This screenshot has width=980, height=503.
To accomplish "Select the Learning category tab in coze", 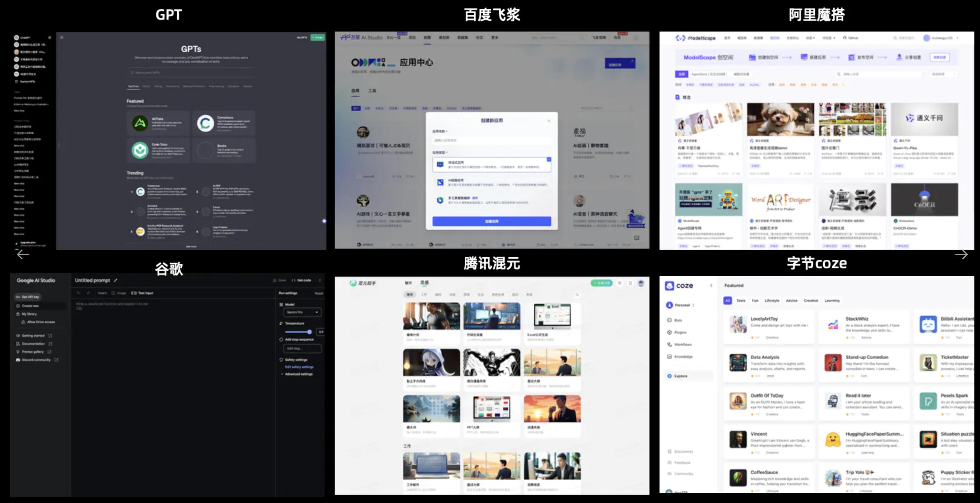I will click(831, 301).
